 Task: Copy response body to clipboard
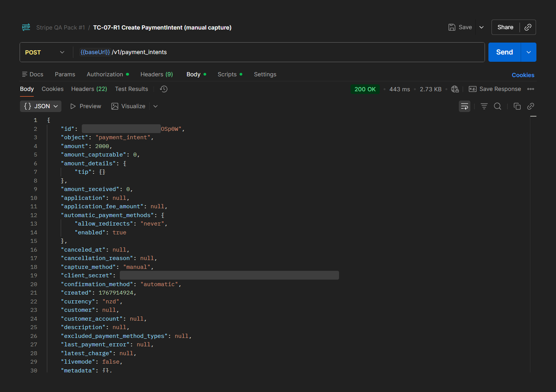pos(517,106)
